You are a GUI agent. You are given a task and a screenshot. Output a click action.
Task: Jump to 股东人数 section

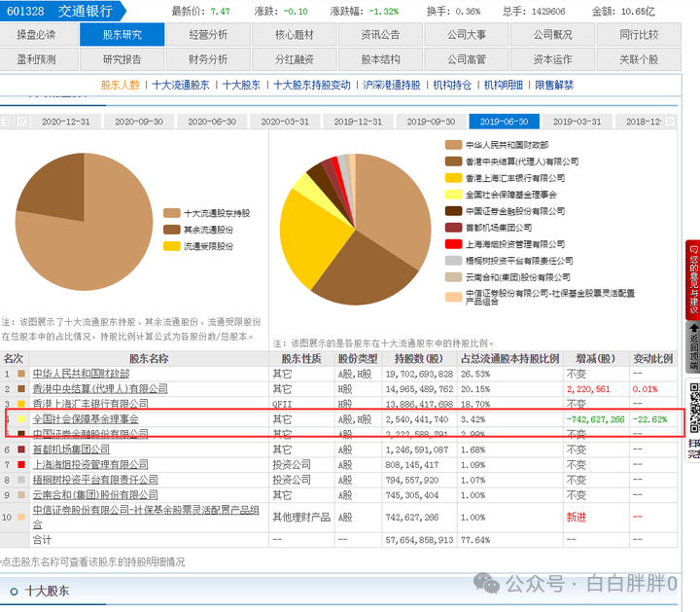click(121, 85)
